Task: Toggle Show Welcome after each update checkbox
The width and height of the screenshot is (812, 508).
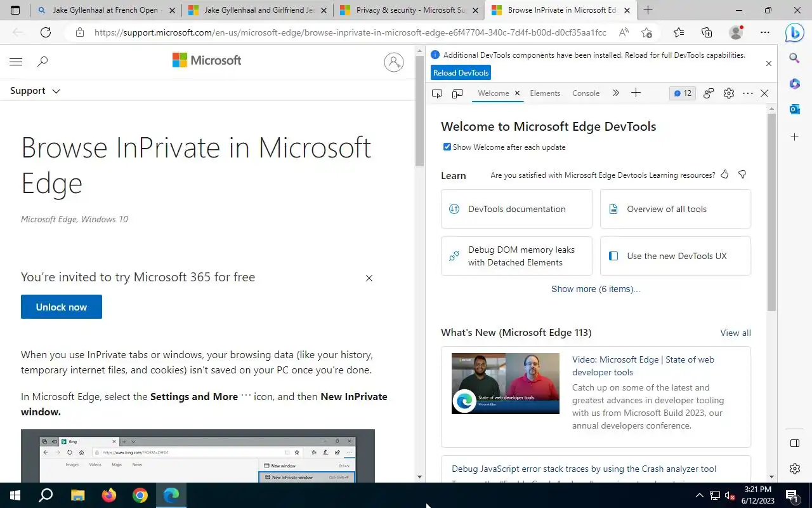Action: point(447,147)
